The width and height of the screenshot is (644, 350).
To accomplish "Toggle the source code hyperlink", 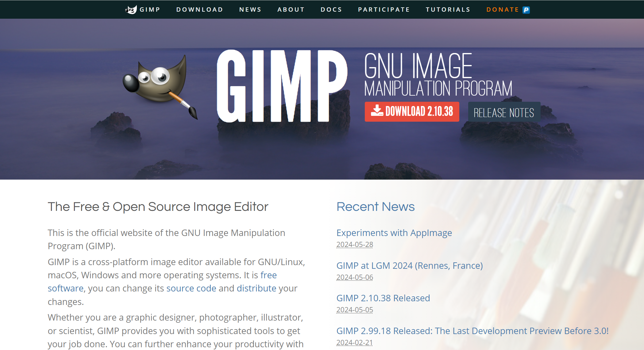I will click(x=191, y=288).
